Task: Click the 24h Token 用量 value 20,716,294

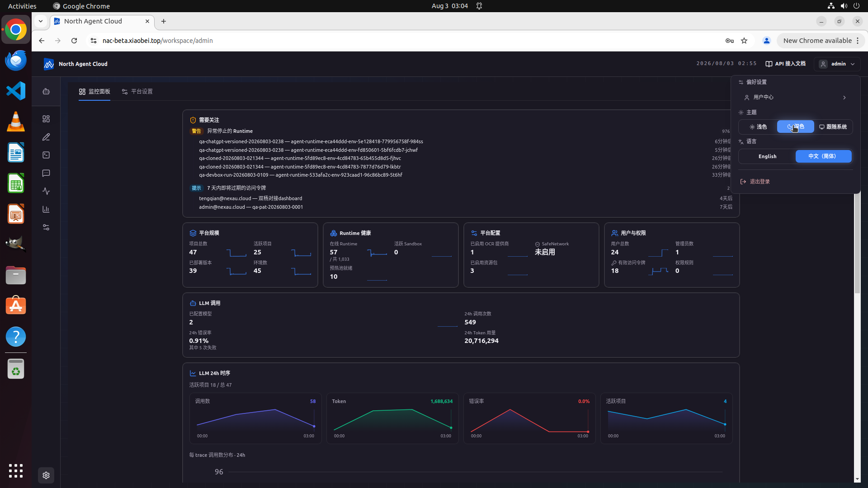Action: [481, 341]
